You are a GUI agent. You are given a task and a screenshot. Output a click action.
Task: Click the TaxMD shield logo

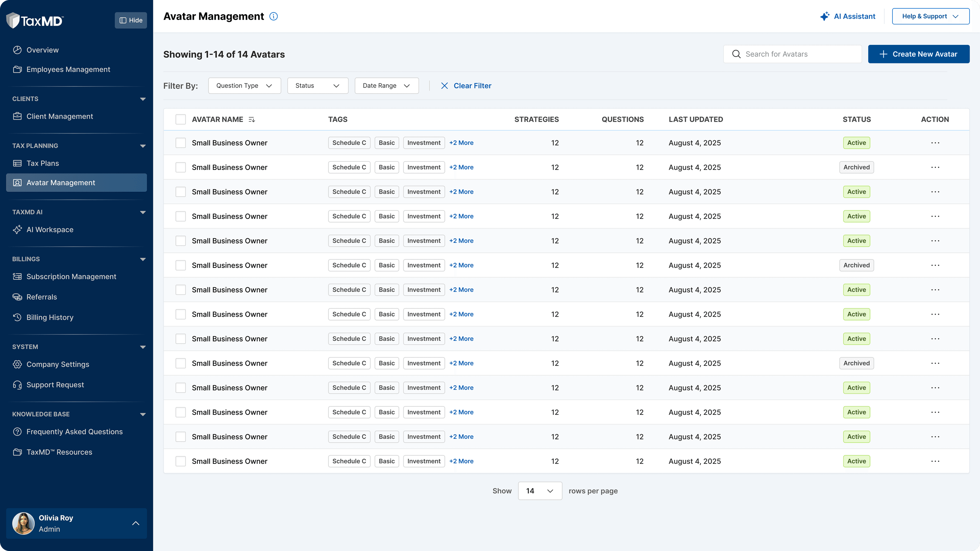tap(13, 21)
